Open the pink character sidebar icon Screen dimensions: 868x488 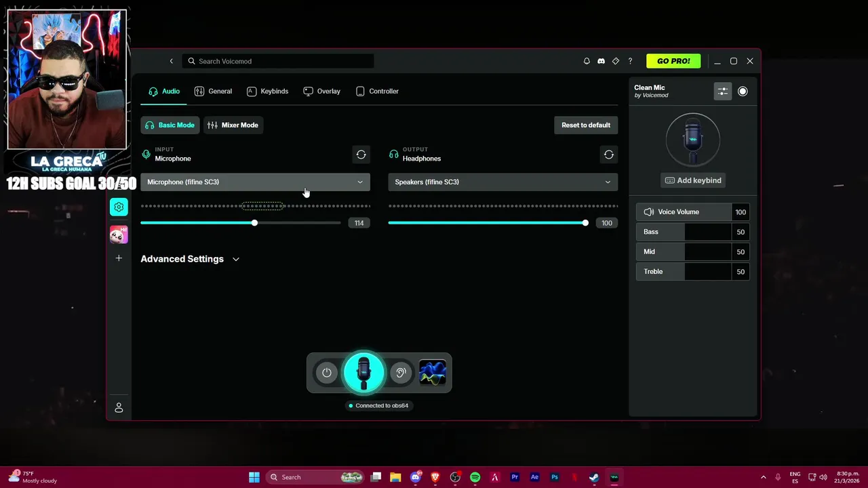[x=119, y=235]
